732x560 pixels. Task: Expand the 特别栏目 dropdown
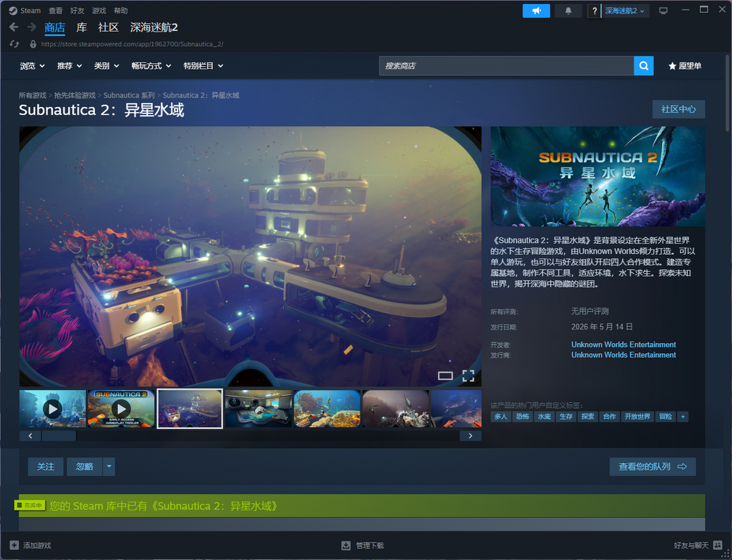[x=203, y=66]
